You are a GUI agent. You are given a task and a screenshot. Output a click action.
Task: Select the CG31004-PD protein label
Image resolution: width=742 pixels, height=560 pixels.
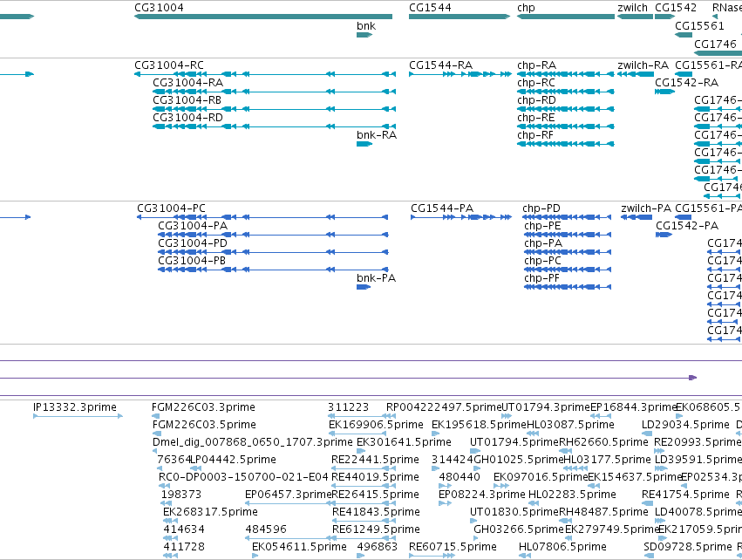193,243
